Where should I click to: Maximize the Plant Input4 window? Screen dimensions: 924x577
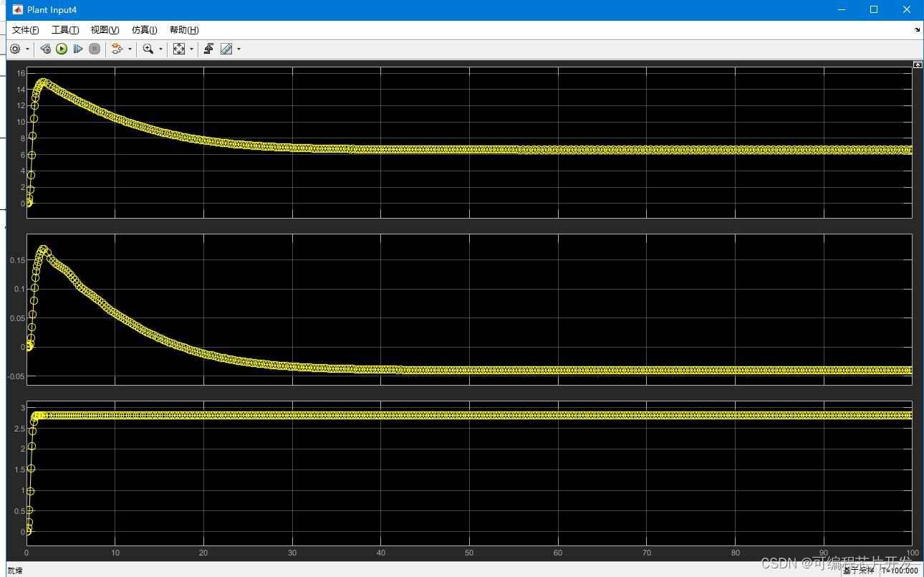874,9
